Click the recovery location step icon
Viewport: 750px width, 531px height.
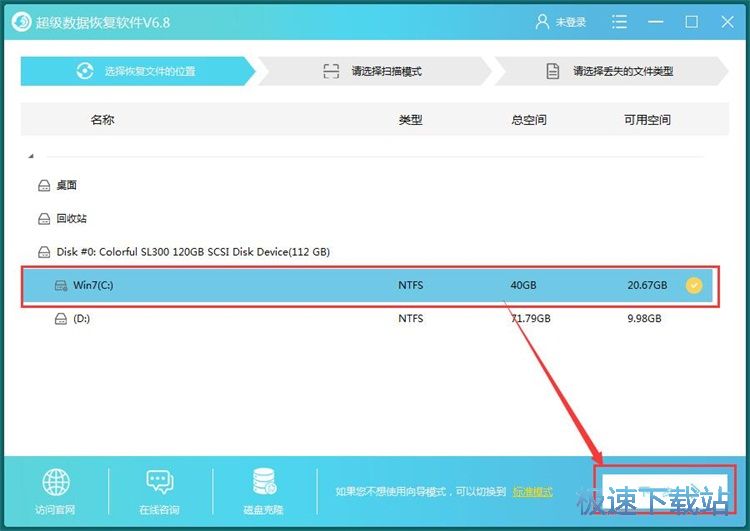85,71
